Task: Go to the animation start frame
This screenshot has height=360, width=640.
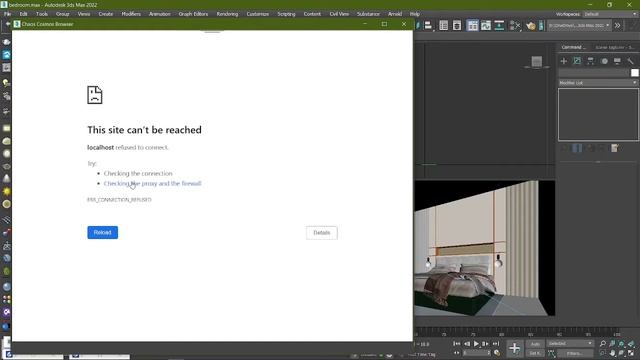Action: pyautogui.click(x=457, y=344)
